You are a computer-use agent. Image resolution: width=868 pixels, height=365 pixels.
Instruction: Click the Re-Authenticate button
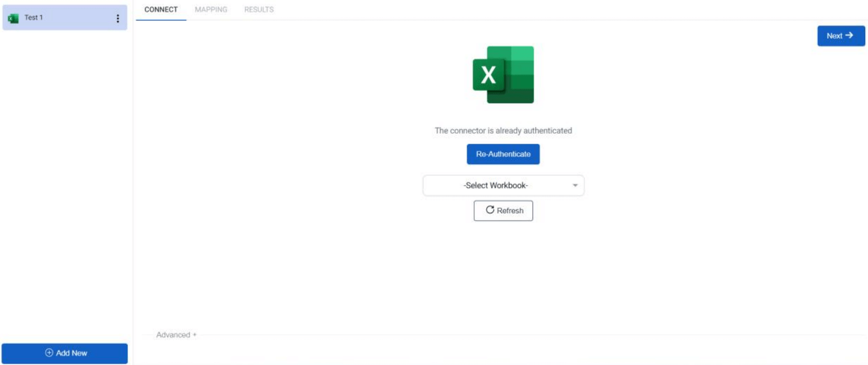pos(503,153)
